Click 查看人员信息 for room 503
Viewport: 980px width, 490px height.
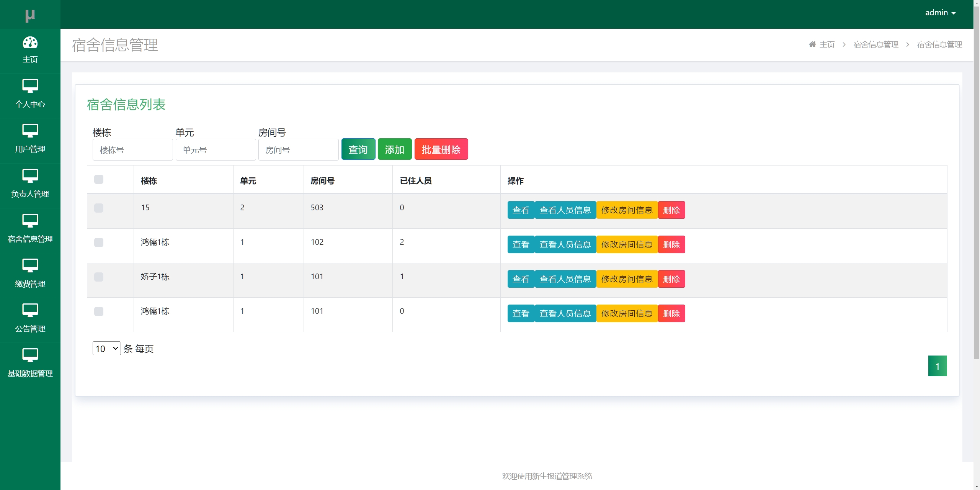coord(565,210)
